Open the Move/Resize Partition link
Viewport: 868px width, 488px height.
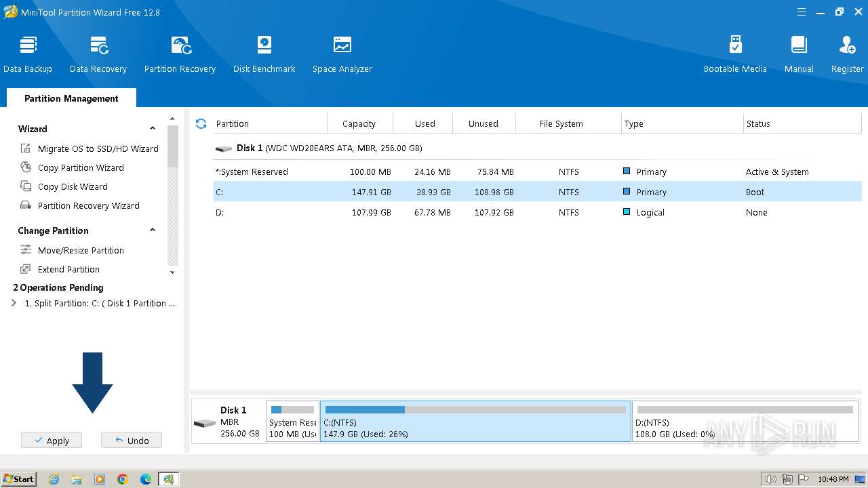81,250
